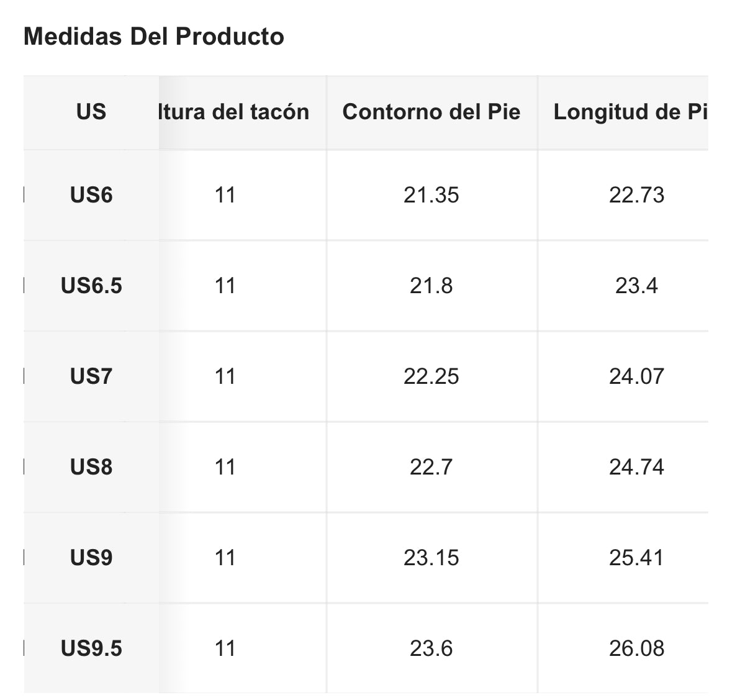
Task: Click the 22.7 contour cell for US8
Action: pyautogui.click(x=432, y=467)
